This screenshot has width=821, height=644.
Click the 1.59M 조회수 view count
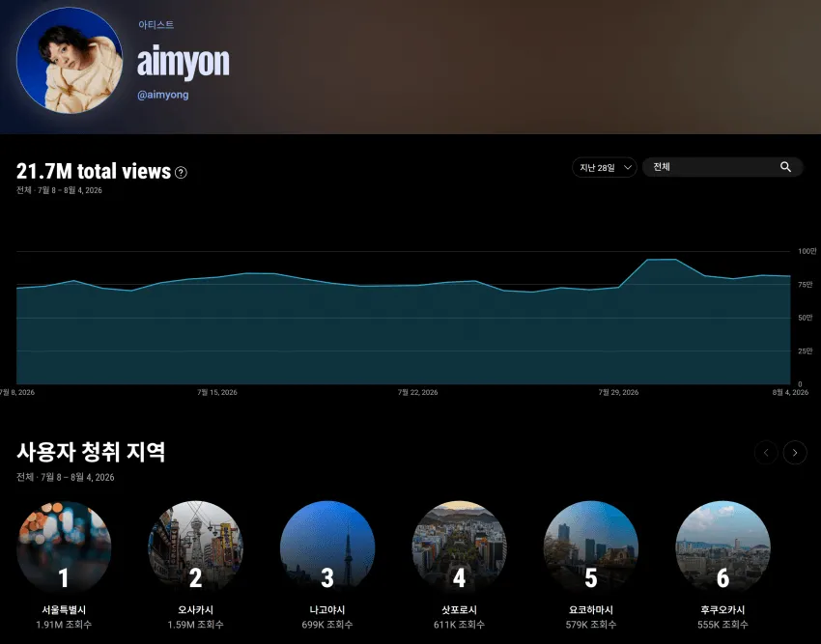point(196,625)
